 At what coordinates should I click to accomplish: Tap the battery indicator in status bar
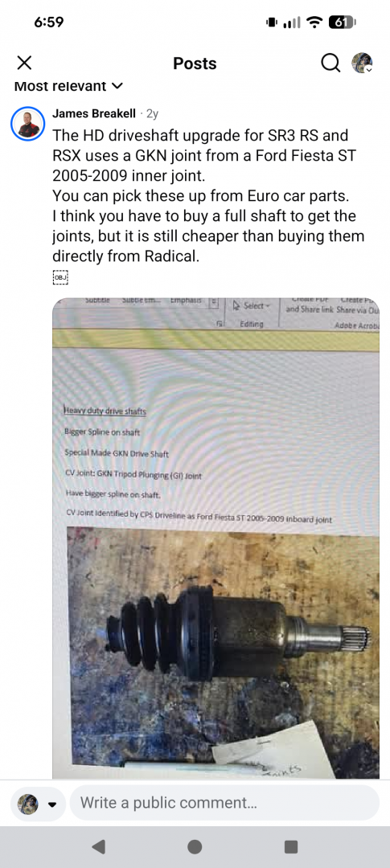pyautogui.click(x=341, y=23)
